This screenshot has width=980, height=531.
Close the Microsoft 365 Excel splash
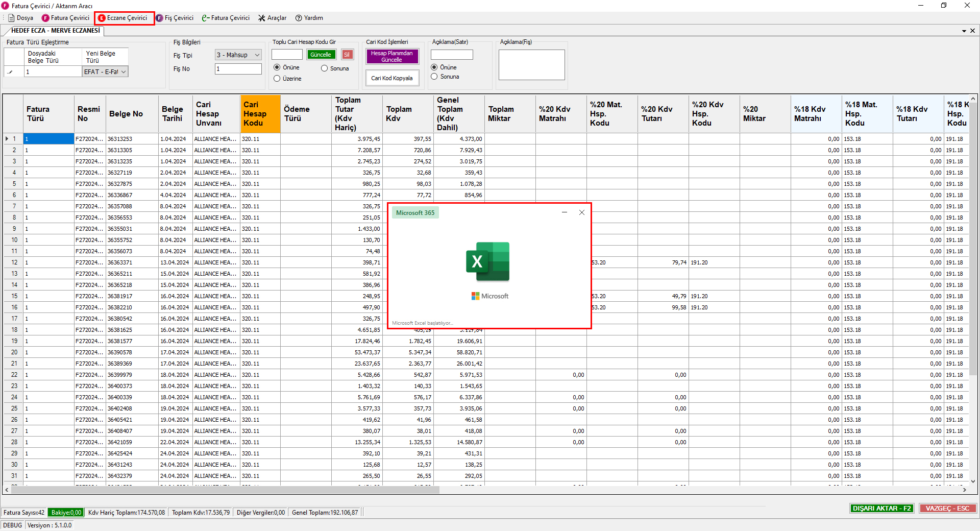pyautogui.click(x=582, y=212)
